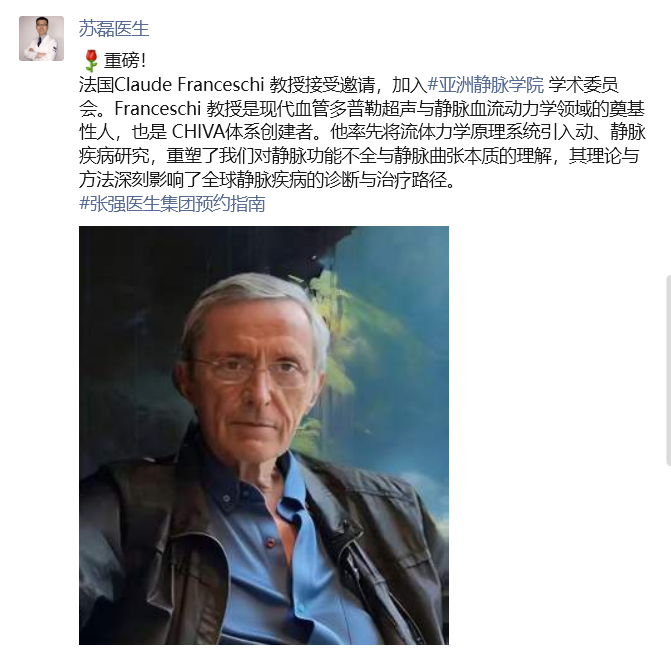Click the vertical scrollbar on right edge
The width and height of the screenshot is (671, 650).
coord(668,370)
